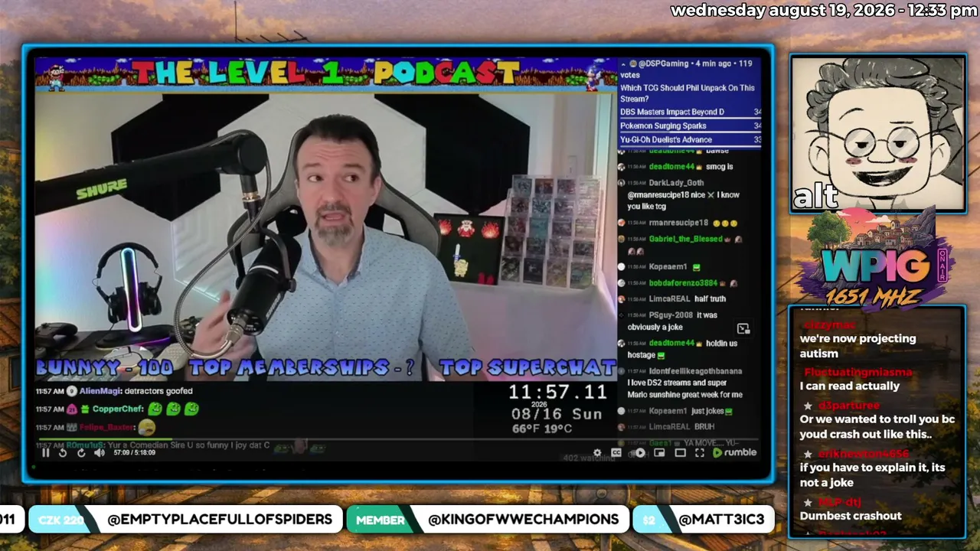Select the 'I can read actually' message

850,386
